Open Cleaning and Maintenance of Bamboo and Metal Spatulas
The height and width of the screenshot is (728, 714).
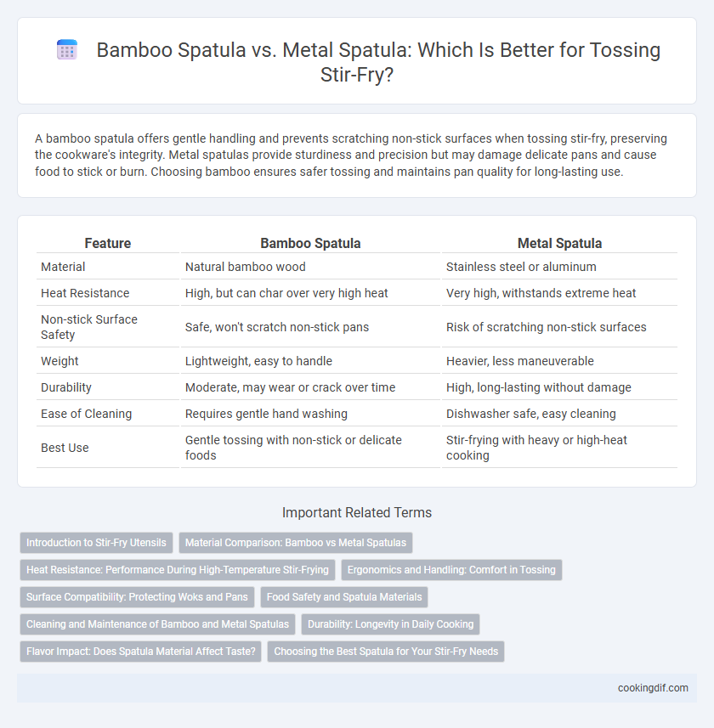pos(157,624)
